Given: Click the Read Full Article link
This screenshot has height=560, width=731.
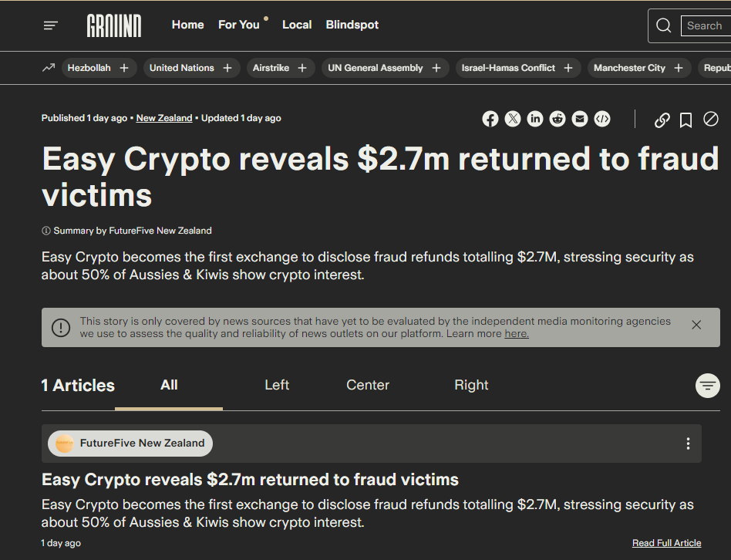Looking at the screenshot, I should click(x=666, y=542).
